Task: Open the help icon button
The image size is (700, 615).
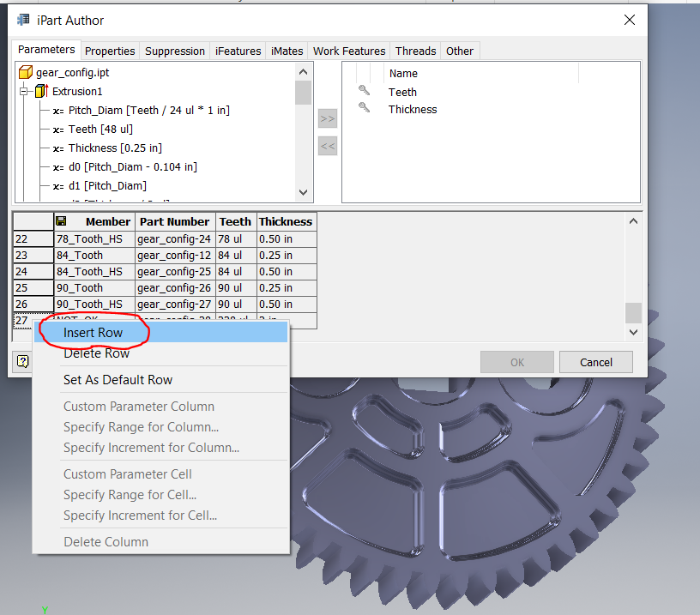Action: (x=23, y=361)
